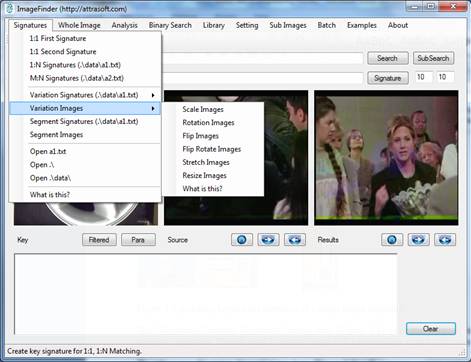
Task: Click Open .\data\ menu item
Action: 85,178
